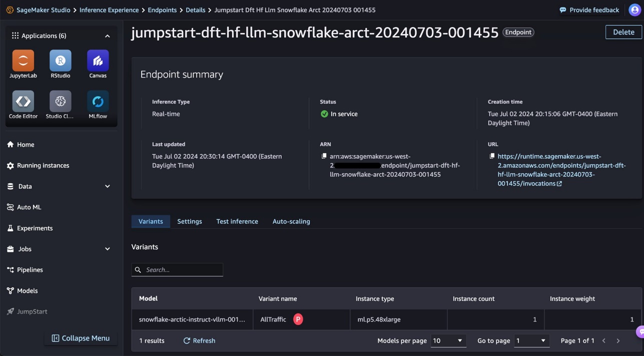
Task: Open the Go to page dropdown
Action: 532,340
